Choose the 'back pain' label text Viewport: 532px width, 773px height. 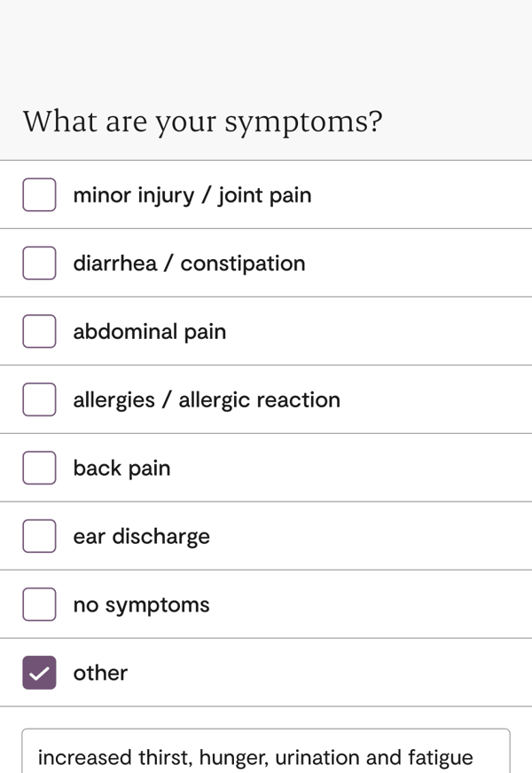pyautogui.click(x=121, y=469)
